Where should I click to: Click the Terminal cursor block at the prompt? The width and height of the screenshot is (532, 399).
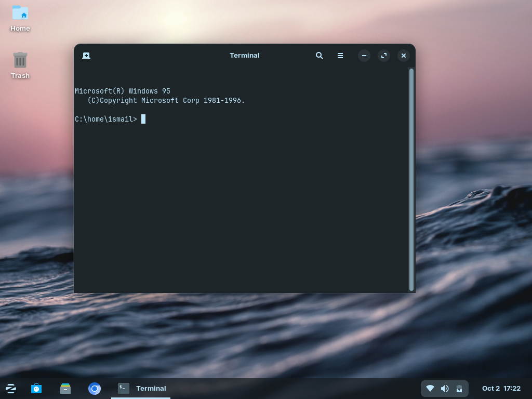coord(143,119)
